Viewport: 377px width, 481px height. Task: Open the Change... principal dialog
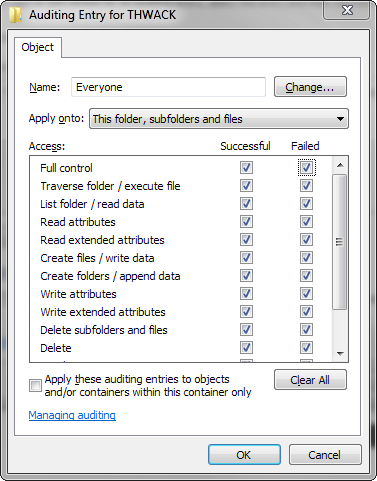point(310,87)
